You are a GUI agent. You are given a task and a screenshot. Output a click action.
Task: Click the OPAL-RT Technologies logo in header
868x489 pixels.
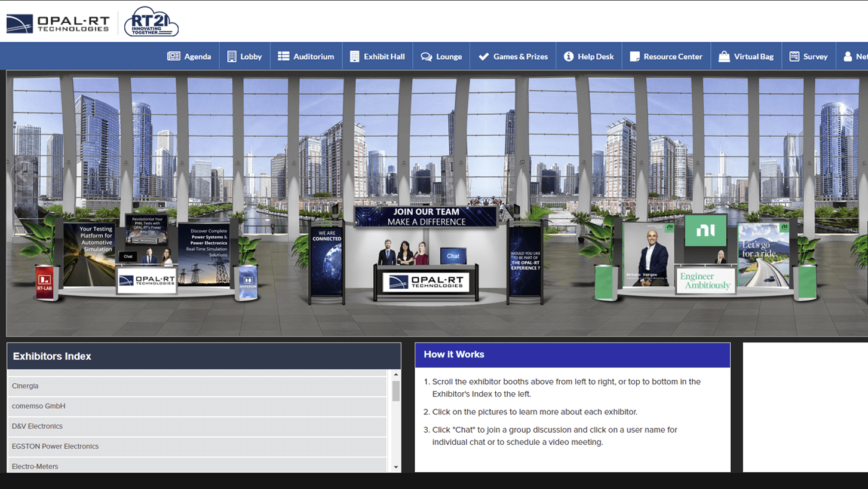click(58, 23)
